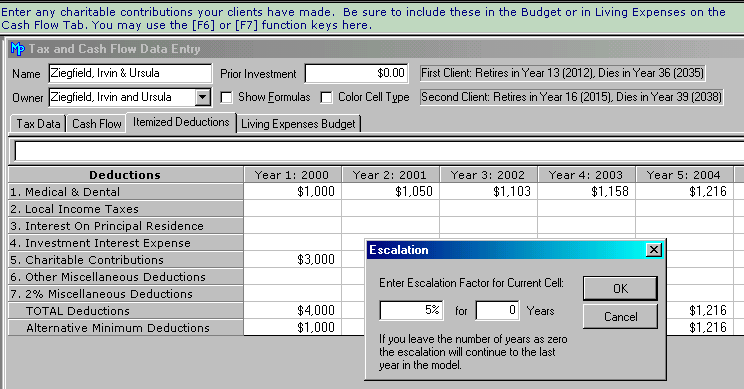The height and width of the screenshot is (389, 744).
Task: Click the Deductions column header
Action: click(x=126, y=175)
